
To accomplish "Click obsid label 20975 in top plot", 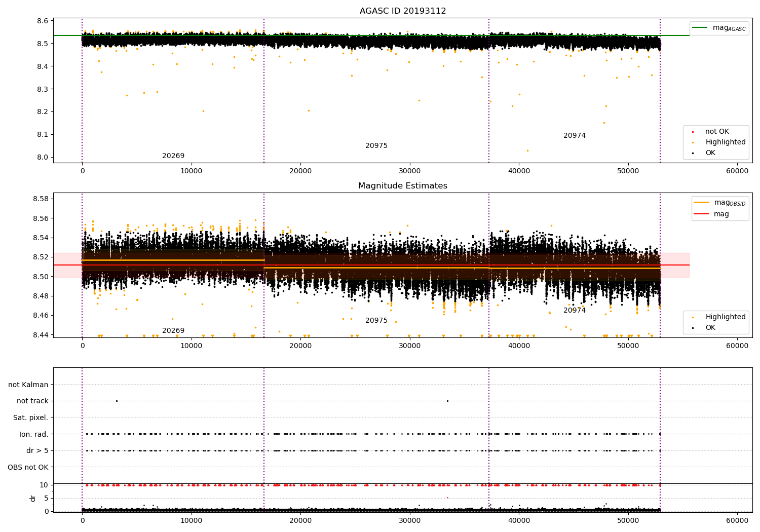I will pyautogui.click(x=376, y=146).
